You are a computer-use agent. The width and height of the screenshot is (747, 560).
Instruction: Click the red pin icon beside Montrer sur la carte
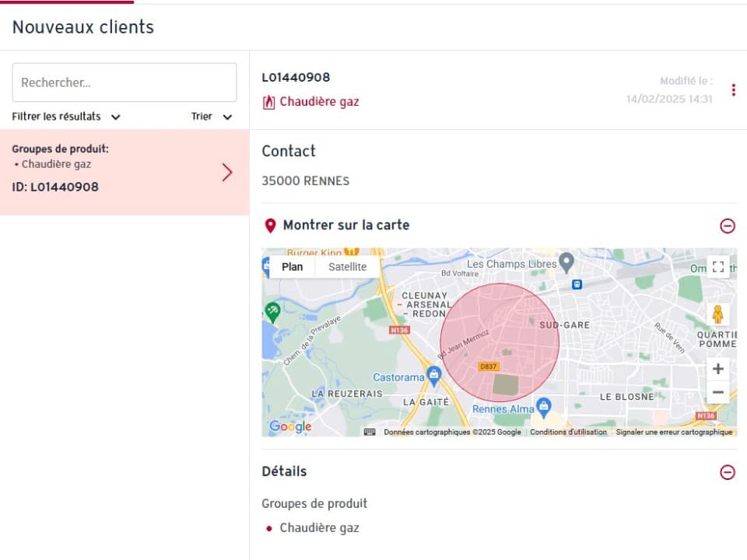[270, 226]
